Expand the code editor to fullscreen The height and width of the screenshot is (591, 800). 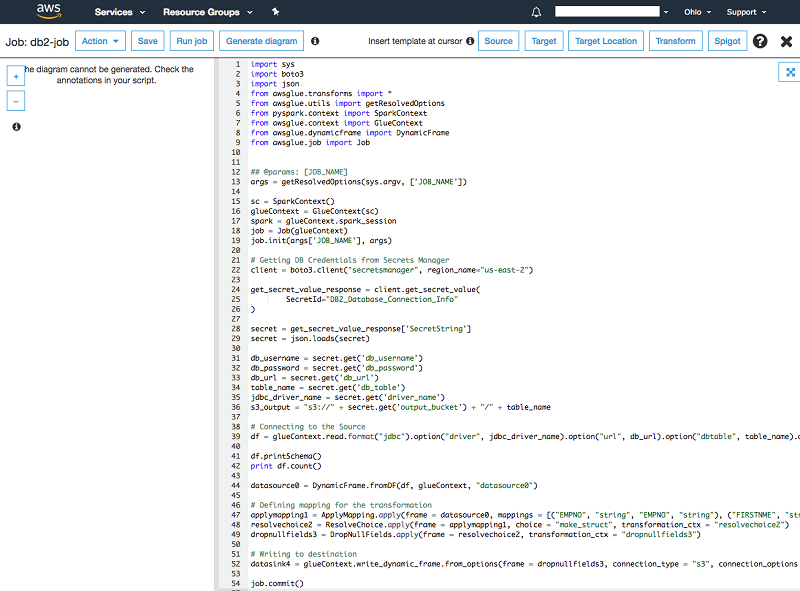coord(789,72)
